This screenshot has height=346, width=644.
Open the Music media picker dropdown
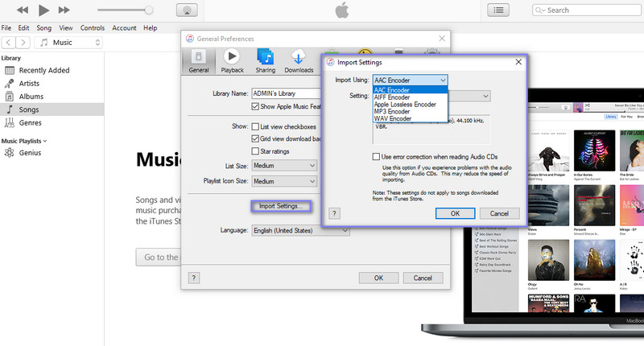click(68, 43)
